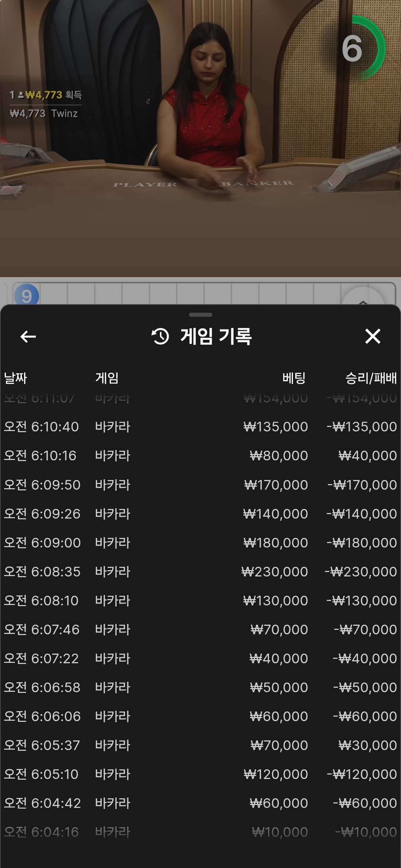Tap the history clock icon beside 게임 기록
This screenshot has height=868, width=401.
tap(160, 336)
